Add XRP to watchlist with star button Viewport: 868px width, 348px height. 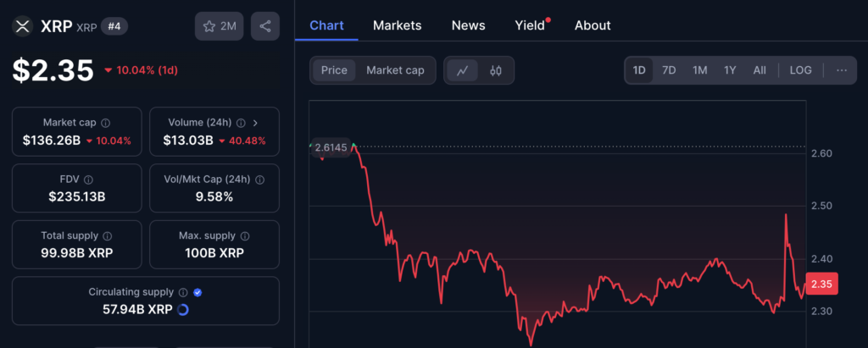click(x=220, y=26)
